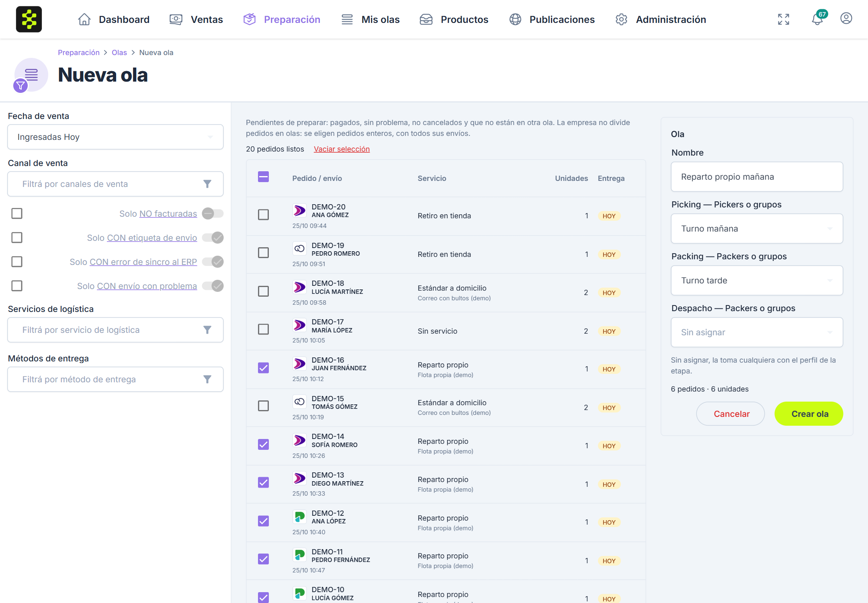
Task: Click the channel logo of DEMO-11
Action: (299, 555)
